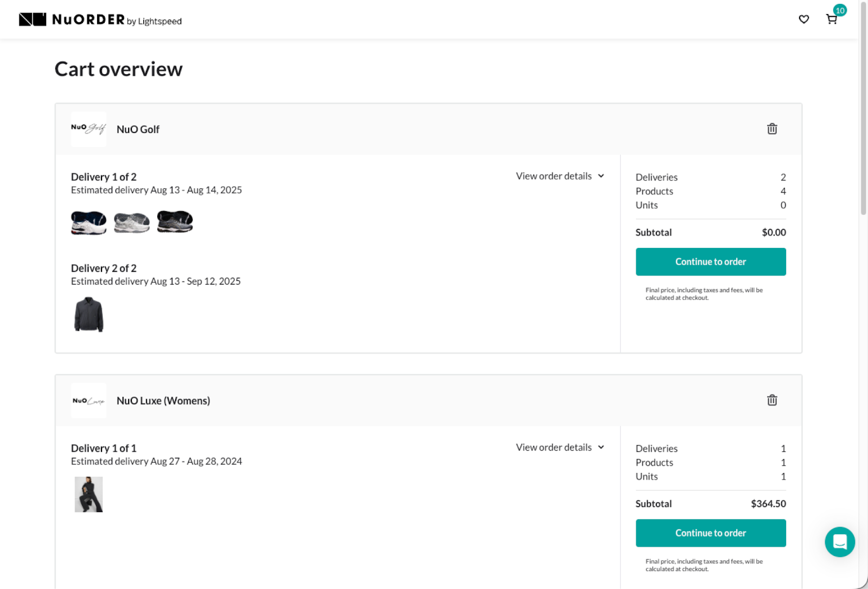Image resolution: width=868 pixels, height=589 pixels.
Task: Click the vertical scrollbar on the right
Action: click(864, 108)
